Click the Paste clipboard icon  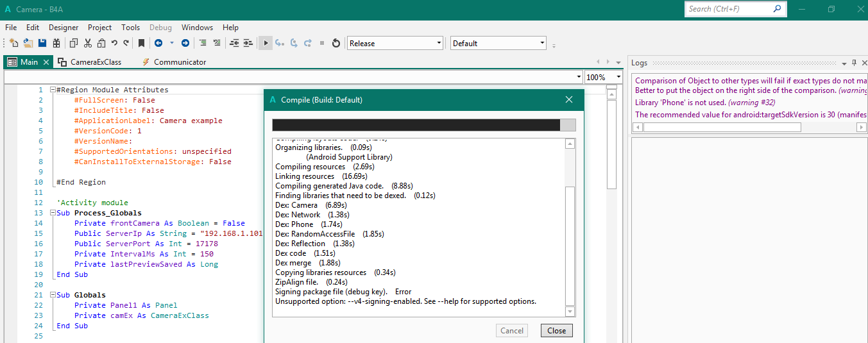tap(101, 43)
